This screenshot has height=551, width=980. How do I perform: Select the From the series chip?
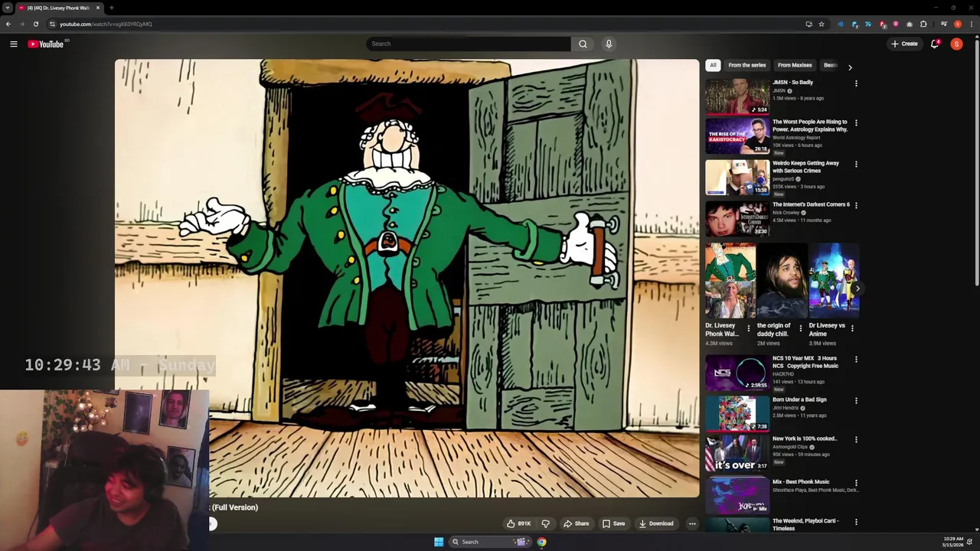pos(747,65)
